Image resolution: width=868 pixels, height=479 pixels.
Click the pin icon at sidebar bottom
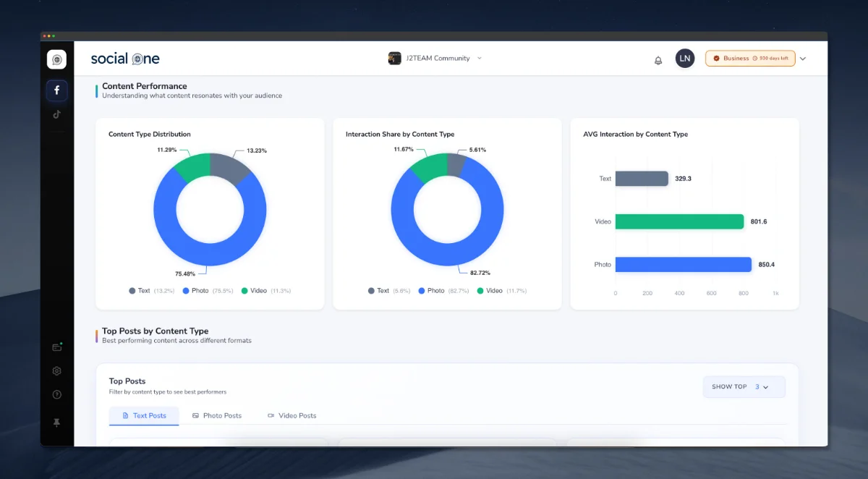56,422
